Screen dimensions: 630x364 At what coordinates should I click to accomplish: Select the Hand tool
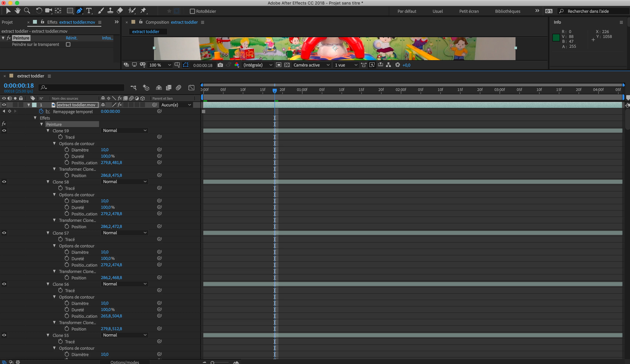coord(18,11)
